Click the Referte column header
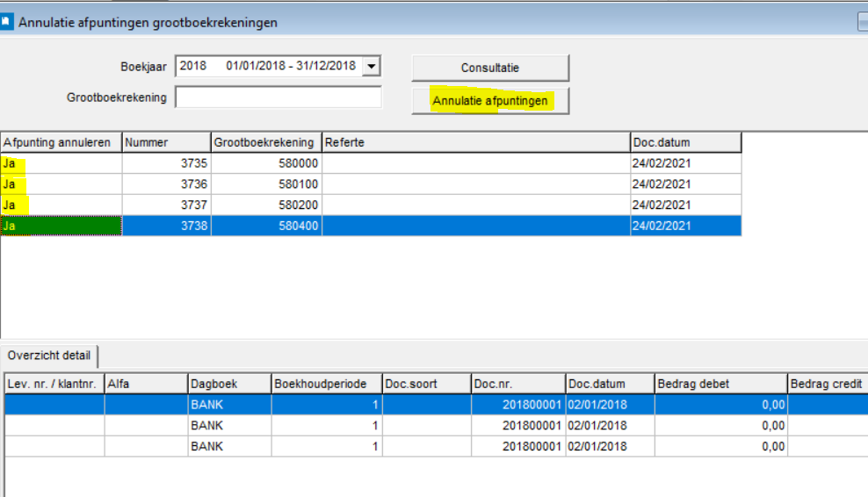The image size is (868, 497). (475, 142)
